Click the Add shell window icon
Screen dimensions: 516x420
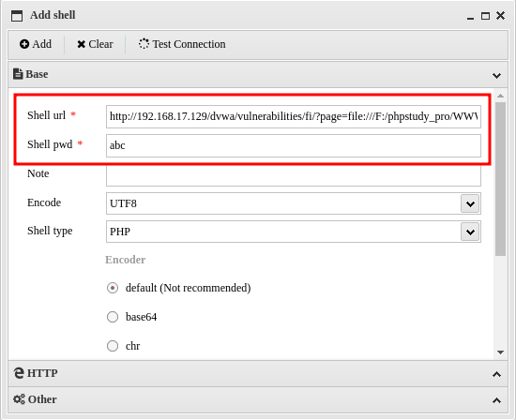click(17, 16)
